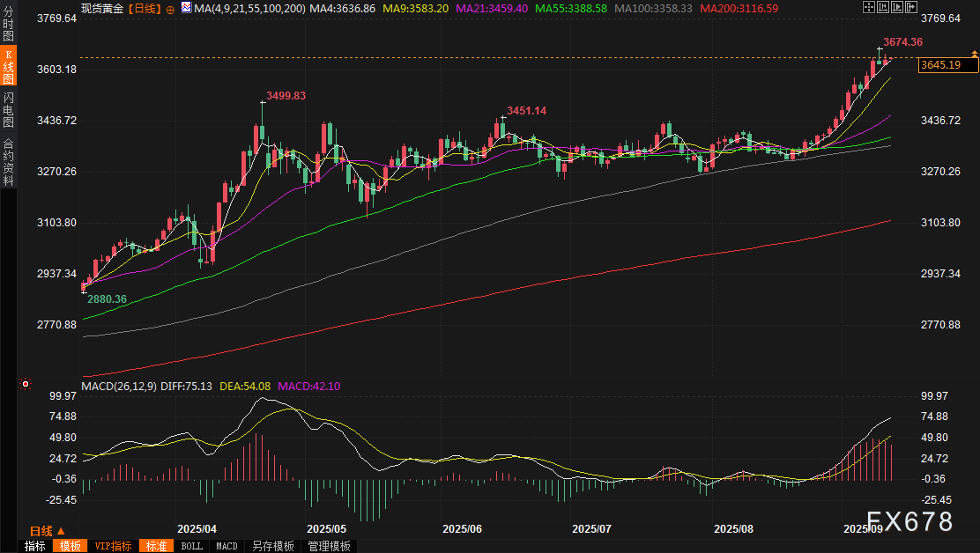Image resolution: width=980 pixels, height=553 pixels.
Task: Toggle the 标准 template button
Action: pyautogui.click(x=157, y=546)
